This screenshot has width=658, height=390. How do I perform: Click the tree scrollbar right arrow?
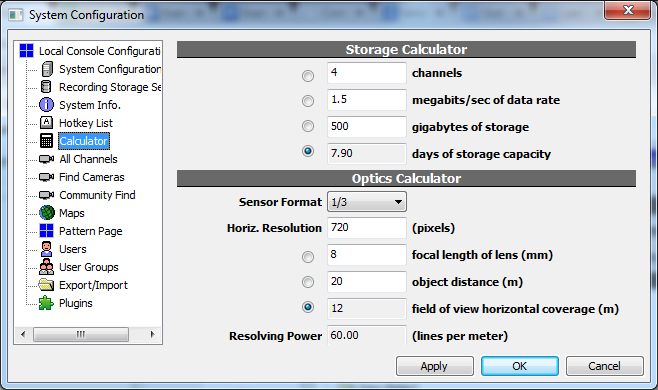point(152,335)
